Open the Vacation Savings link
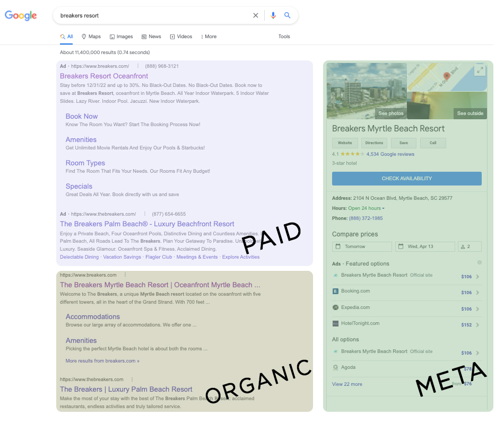This screenshot has height=424, width=504. pos(122,257)
